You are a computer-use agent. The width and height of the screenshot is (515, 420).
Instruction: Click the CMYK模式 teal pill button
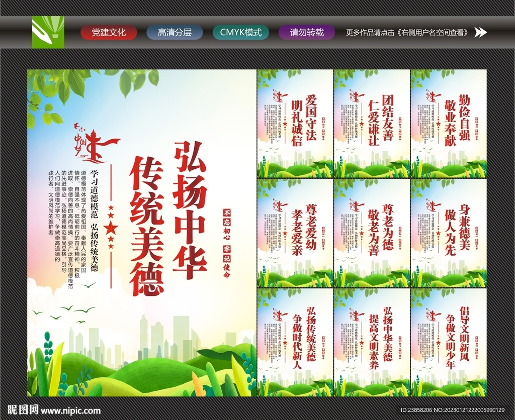tap(241, 33)
